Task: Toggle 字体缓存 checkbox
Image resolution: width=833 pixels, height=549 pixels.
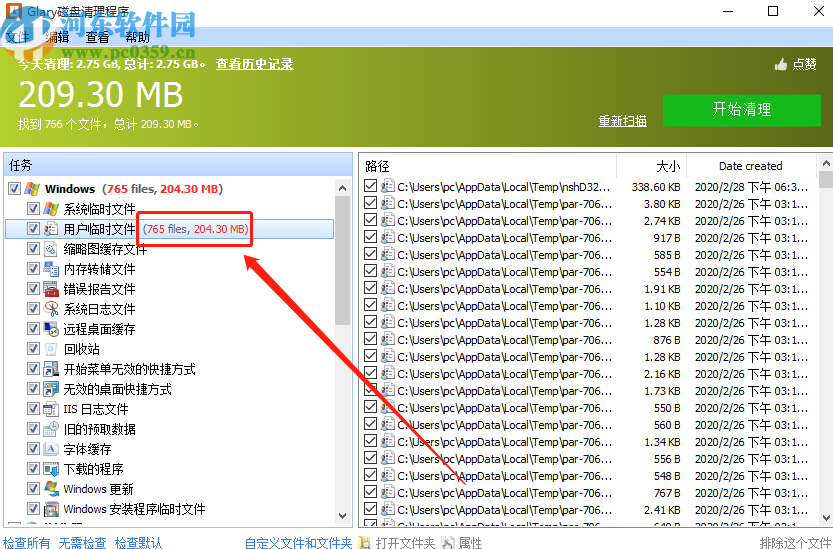Action: (33, 449)
